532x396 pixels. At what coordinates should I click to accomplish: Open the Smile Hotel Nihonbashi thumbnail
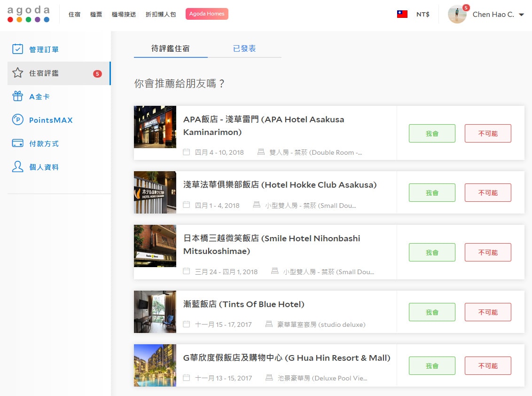[x=155, y=246]
